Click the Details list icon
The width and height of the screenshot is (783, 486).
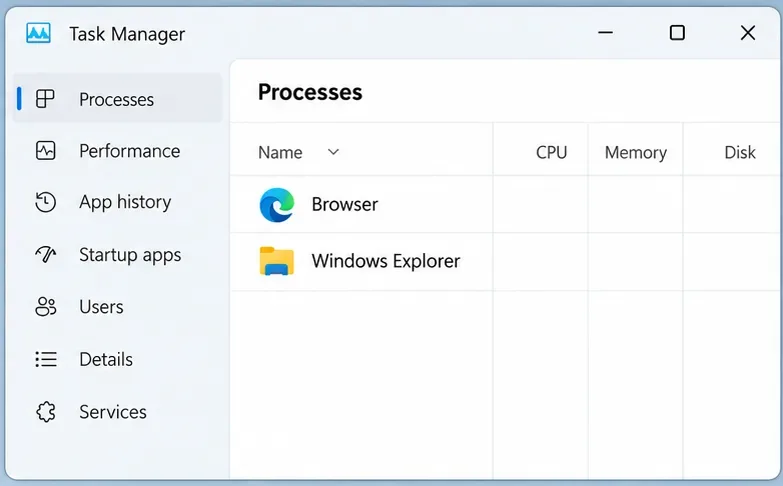[x=46, y=359]
